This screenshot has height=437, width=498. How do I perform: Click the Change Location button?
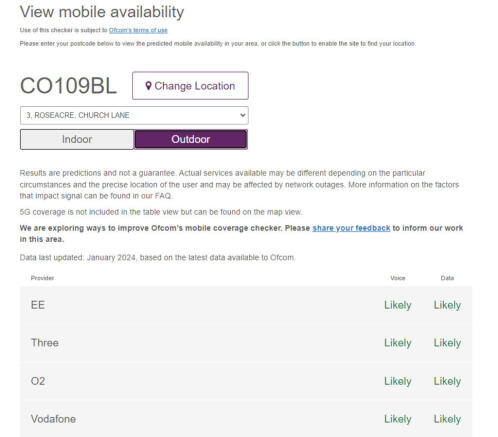pyautogui.click(x=190, y=86)
